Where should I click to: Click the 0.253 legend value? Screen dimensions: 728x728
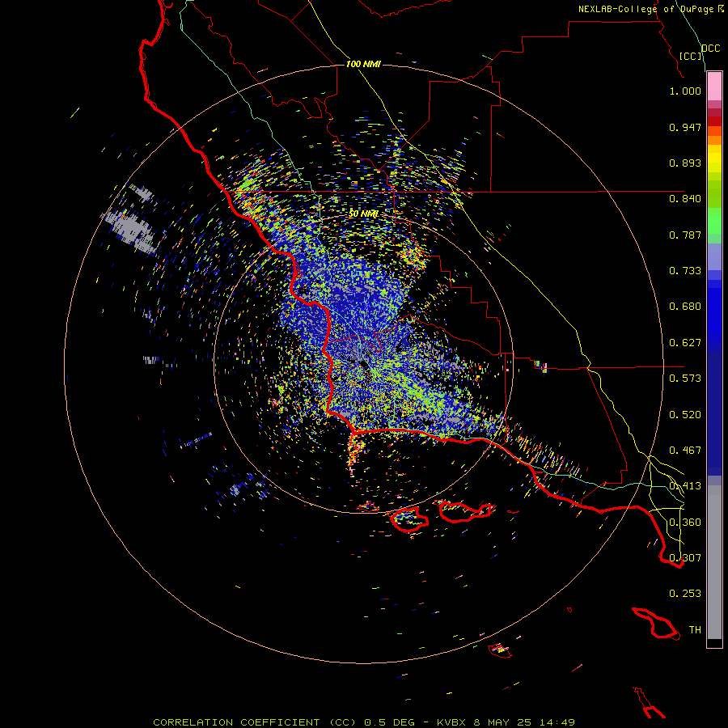685,594
